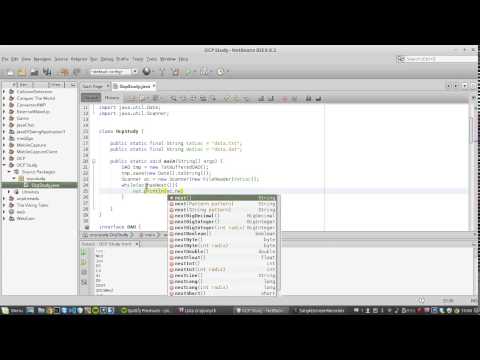The image size is (480, 360).
Task: Click the Undo toolbar icon
Action: click(x=64, y=72)
